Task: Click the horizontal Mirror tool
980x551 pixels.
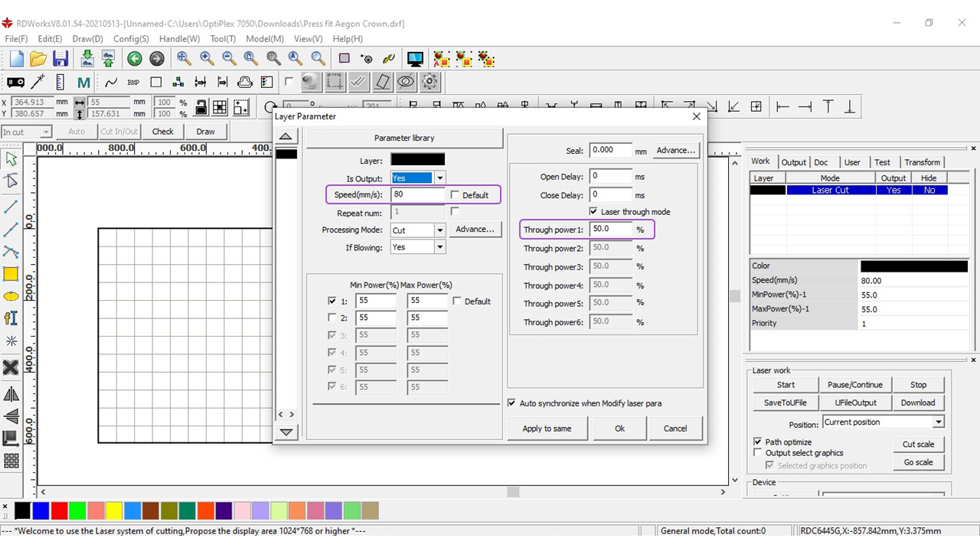Action: point(11,395)
